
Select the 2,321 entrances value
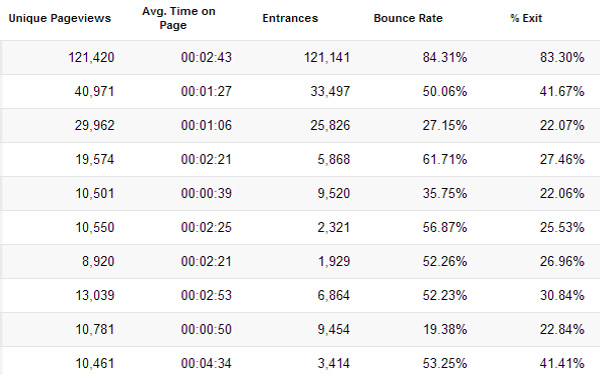334,227
